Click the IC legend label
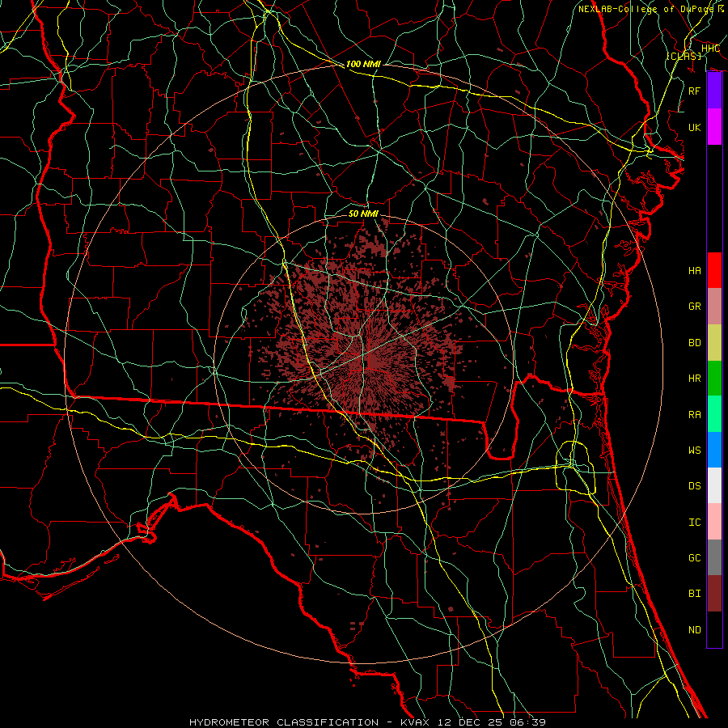This screenshot has width=728, height=728. click(x=695, y=523)
